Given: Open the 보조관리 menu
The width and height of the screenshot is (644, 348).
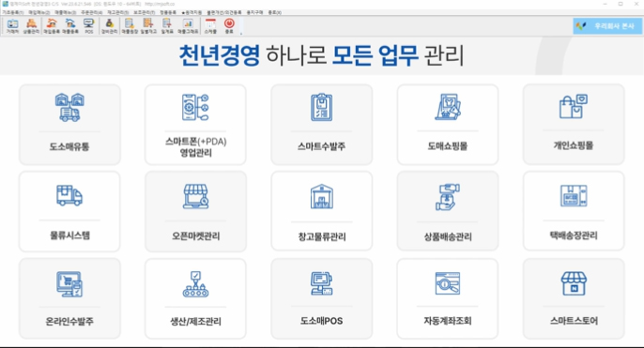Looking at the screenshot, I should click(145, 13).
